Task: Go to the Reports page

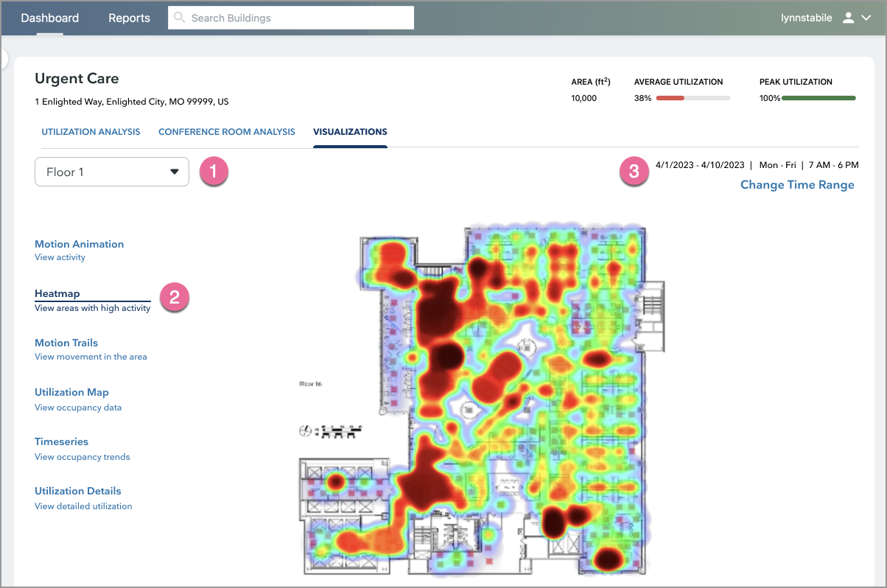Action: tap(129, 18)
